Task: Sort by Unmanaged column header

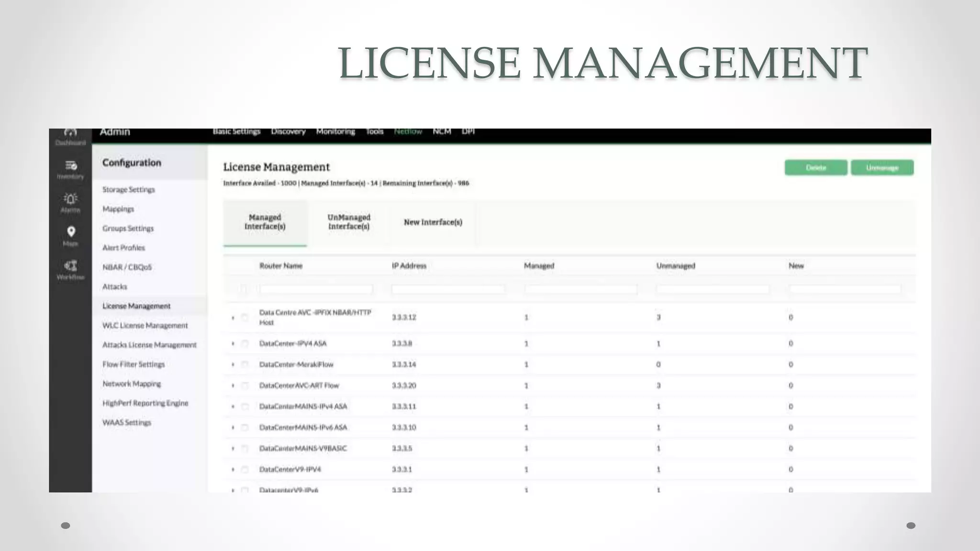Action: (x=676, y=265)
